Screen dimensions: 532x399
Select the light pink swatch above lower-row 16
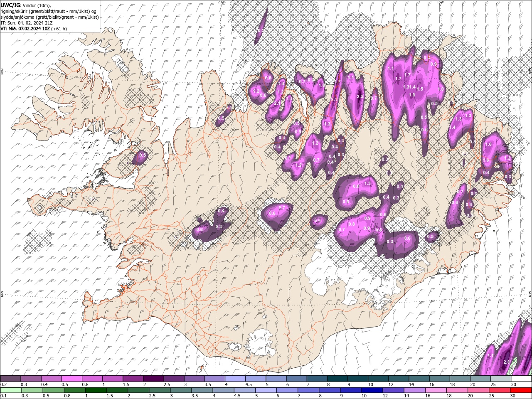(x=435, y=390)
